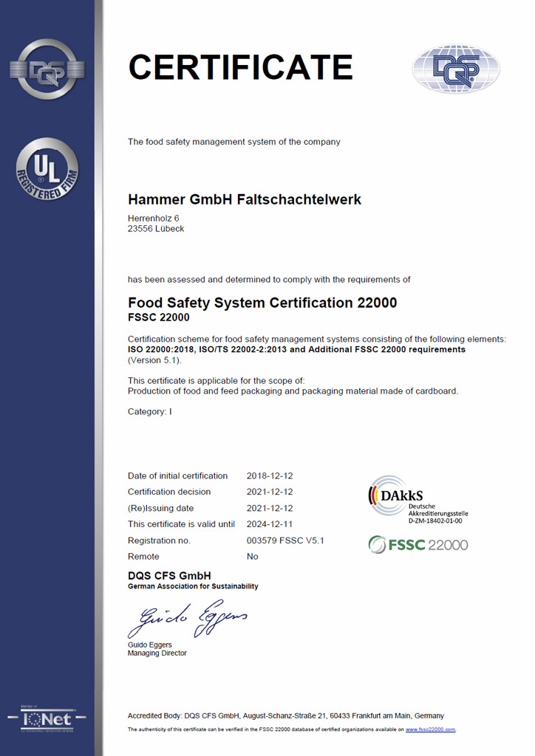The image size is (535, 756).
Task: Click initial certification date 2018-12-12
Action: click(x=270, y=476)
